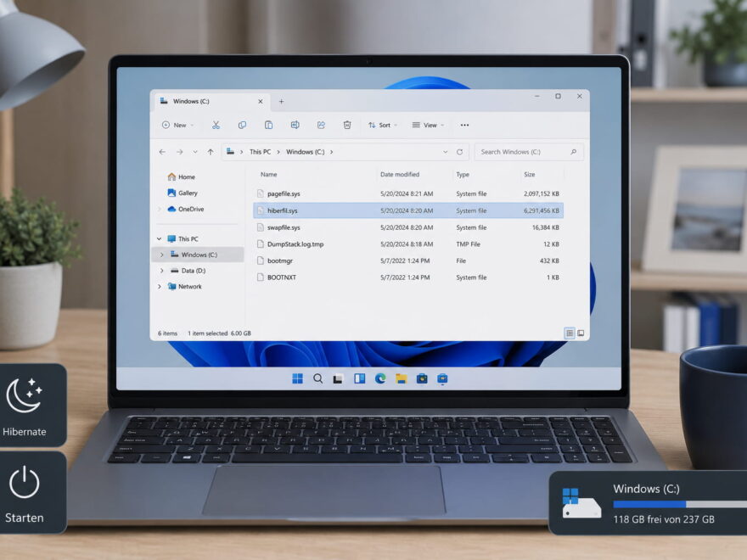747x560 pixels.
Task: Open the three-dots See more menu
Action: (464, 126)
